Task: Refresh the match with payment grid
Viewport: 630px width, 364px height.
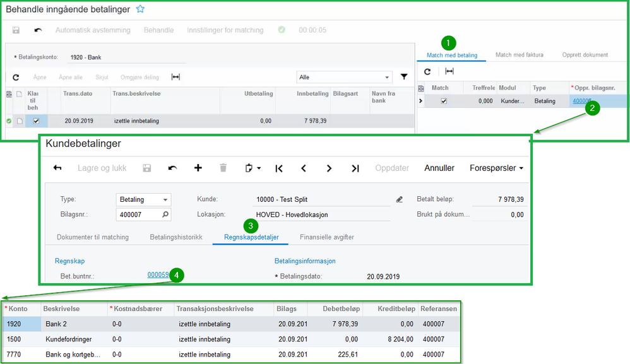Action: pos(427,72)
